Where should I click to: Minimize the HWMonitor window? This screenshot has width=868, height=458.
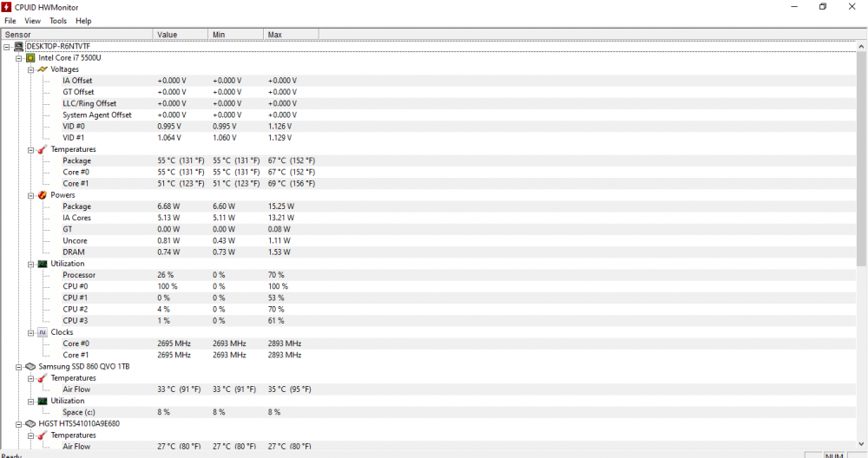pyautogui.click(x=794, y=7)
